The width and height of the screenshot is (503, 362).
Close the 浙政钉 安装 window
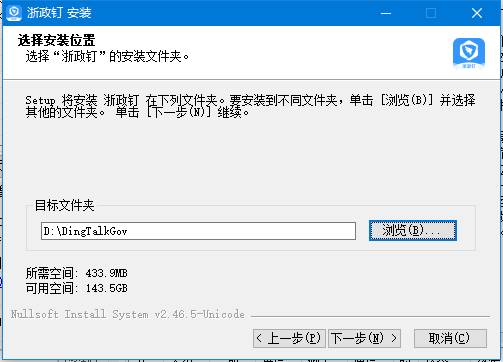point(477,13)
